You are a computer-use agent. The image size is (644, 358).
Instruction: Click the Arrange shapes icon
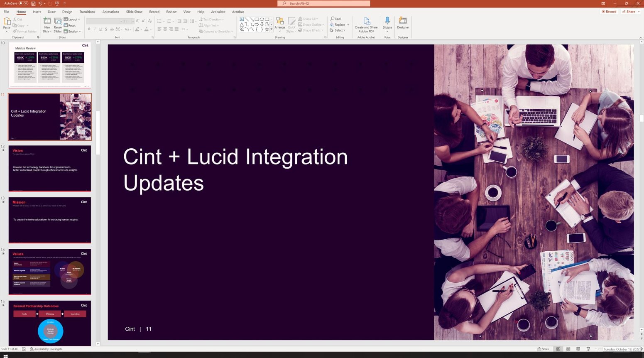click(x=280, y=24)
